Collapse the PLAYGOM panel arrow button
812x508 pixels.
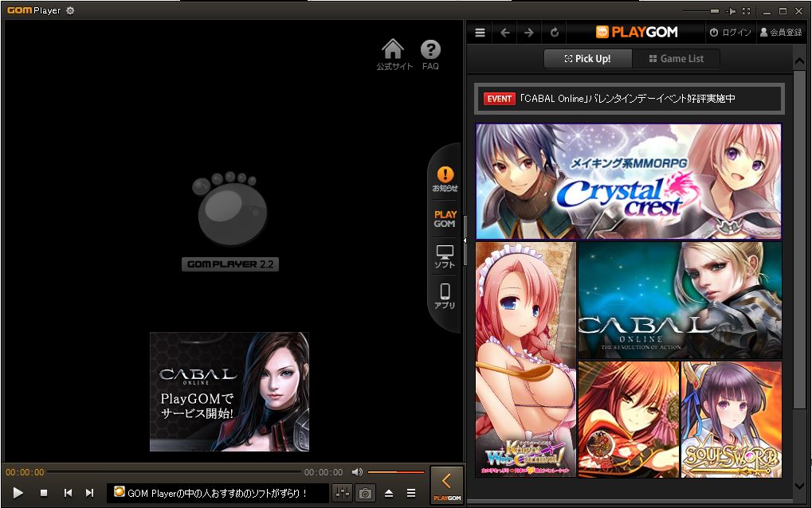pos(447,485)
